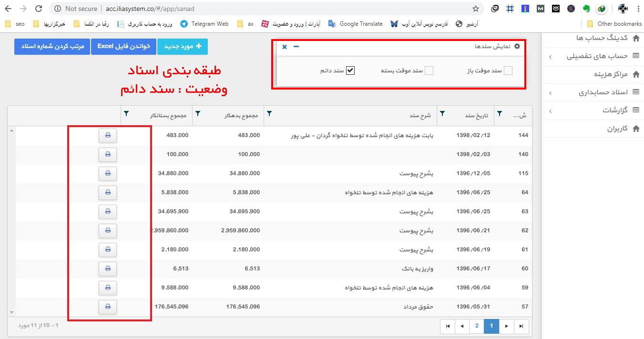Print the حقوق مرداد document row
Viewport: 644px width, 339px height.
pyautogui.click(x=108, y=307)
